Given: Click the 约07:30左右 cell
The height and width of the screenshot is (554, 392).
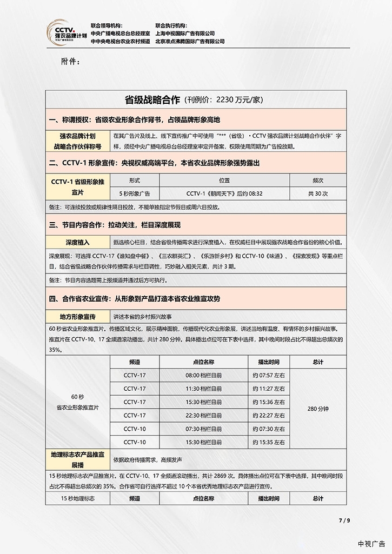Looking at the screenshot, I should (269, 429).
